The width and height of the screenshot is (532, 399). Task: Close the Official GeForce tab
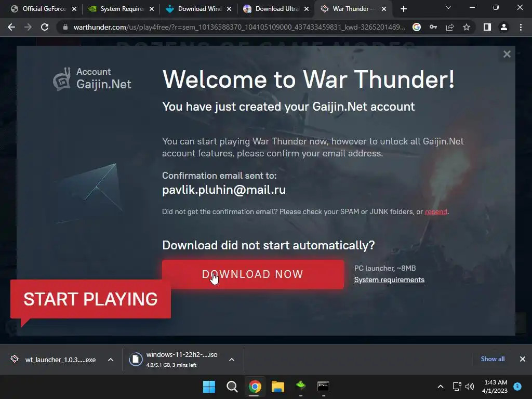(74, 9)
